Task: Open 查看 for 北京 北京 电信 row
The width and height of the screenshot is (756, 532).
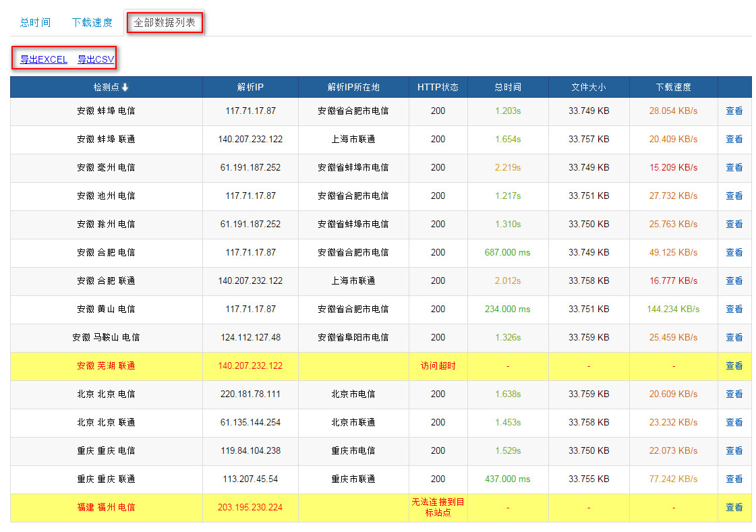Action: coord(734,394)
